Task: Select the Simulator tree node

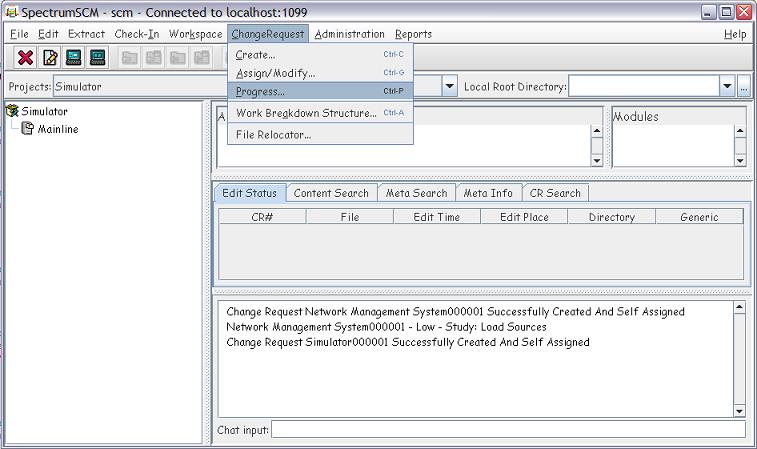Action: point(44,111)
